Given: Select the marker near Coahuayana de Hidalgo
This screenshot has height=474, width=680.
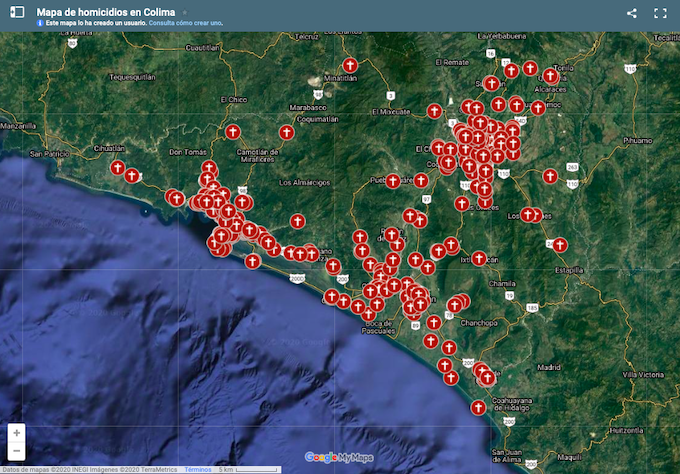Looking at the screenshot, I should pos(478,407).
